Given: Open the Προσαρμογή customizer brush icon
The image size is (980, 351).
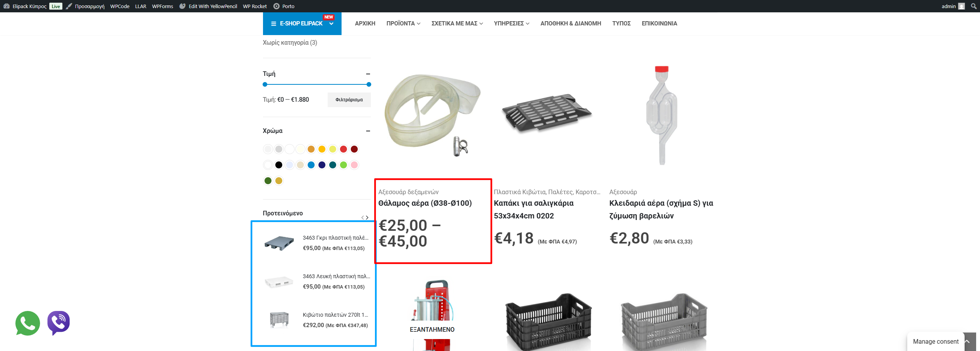Looking at the screenshot, I should (x=69, y=6).
